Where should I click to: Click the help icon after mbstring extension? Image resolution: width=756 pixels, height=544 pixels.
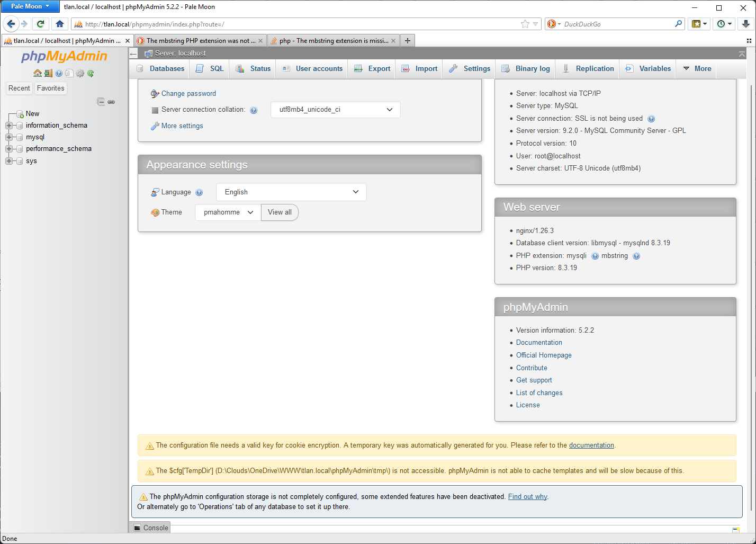(636, 256)
